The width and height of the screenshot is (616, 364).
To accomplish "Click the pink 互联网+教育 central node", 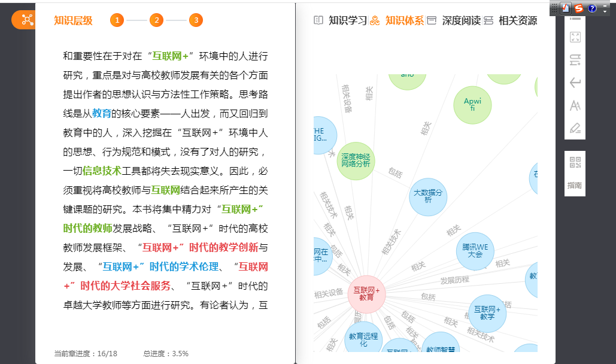I will pyautogui.click(x=366, y=293).
